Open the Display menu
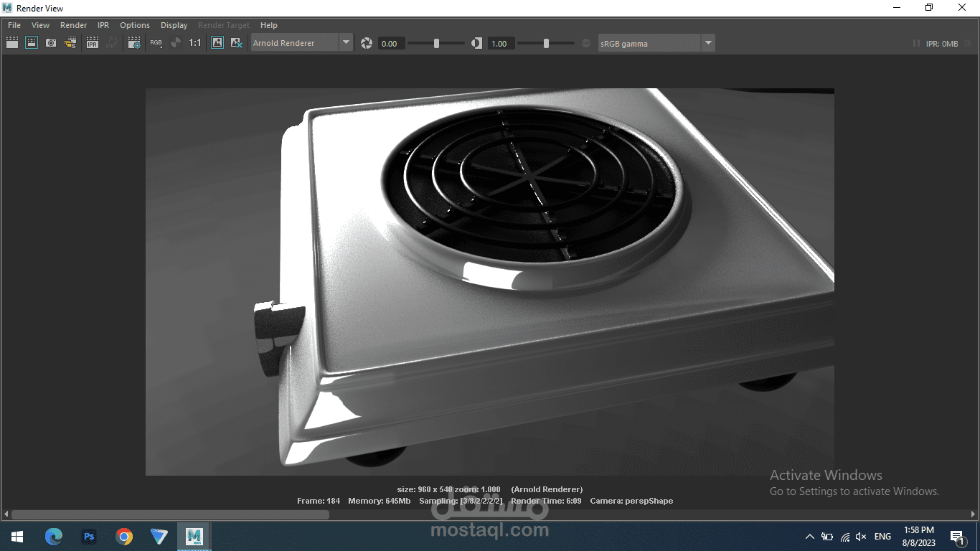980x551 pixels. [x=174, y=25]
